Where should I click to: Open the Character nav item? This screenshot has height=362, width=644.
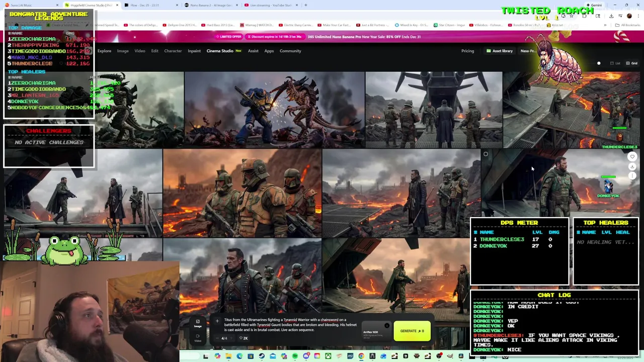point(173,51)
